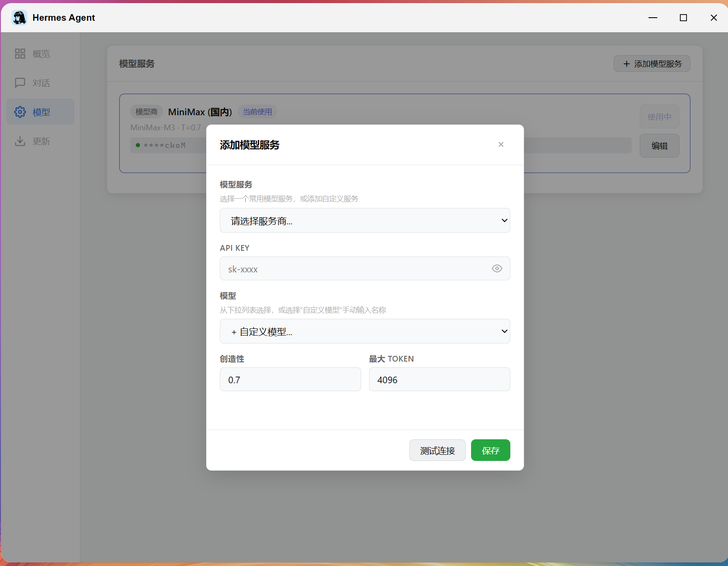This screenshot has height=566, width=728.
Task: Switch to the 更新 sidebar tab
Action: point(40,141)
